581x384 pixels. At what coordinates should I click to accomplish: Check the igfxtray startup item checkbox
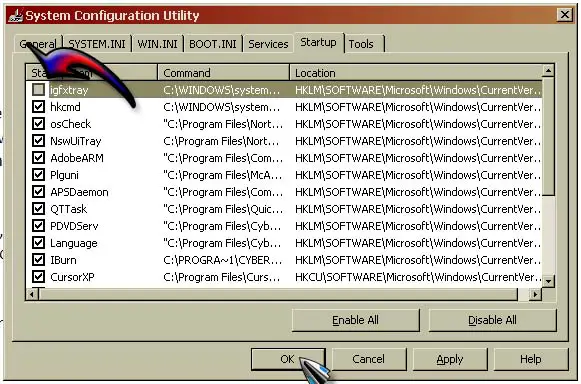pos(38,89)
